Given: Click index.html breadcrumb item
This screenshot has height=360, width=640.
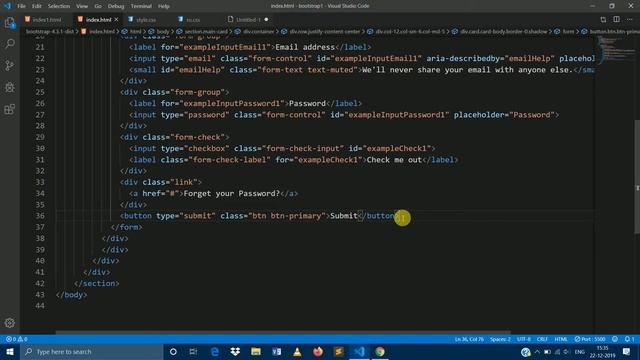Looking at the screenshot, I should pyautogui.click(x=102, y=31).
